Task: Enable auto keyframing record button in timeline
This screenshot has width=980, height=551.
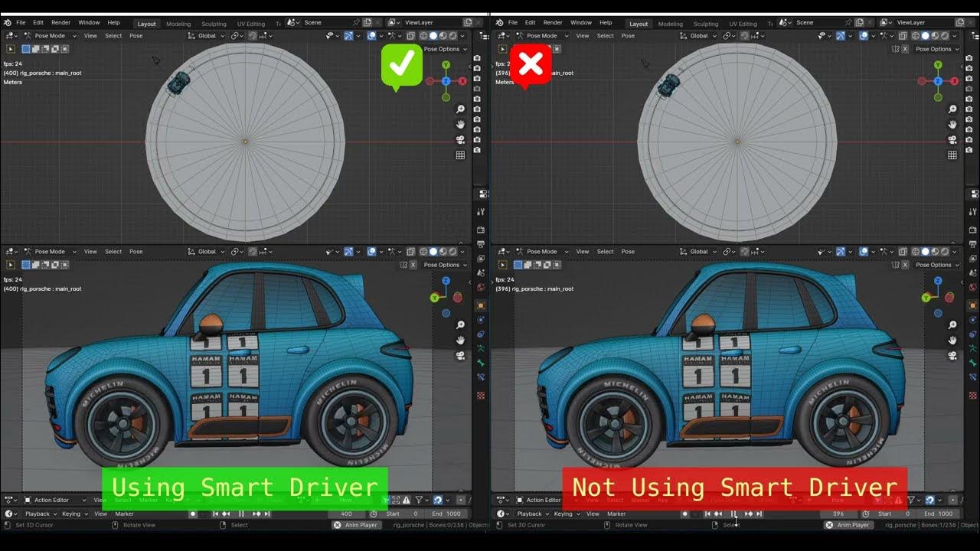Action: click(193, 514)
